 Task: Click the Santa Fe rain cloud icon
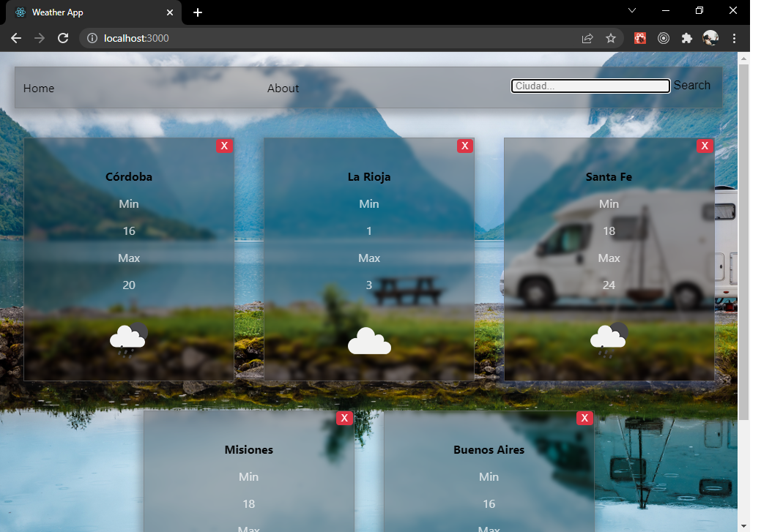(x=609, y=340)
